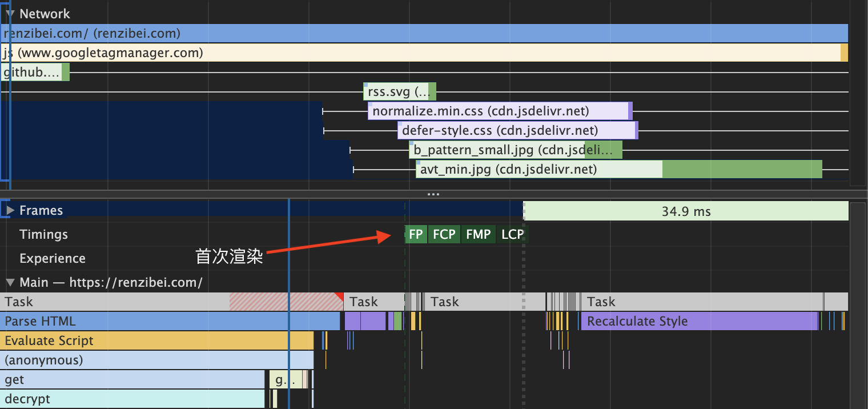Click the FCP timing marker
This screenshot has width=868, height=409.
(x=444, y=234)
